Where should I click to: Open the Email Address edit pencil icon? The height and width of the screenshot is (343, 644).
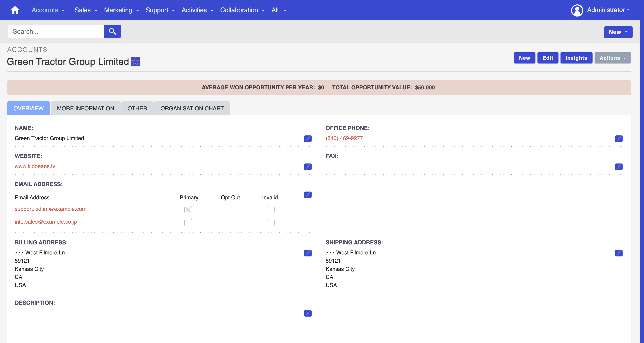point(308,195)
